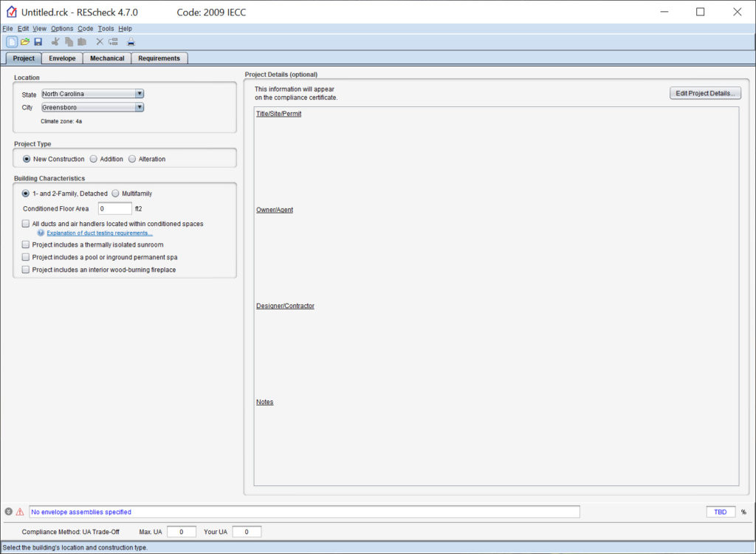Click the Owner/Agent heading

pos(275,210)
